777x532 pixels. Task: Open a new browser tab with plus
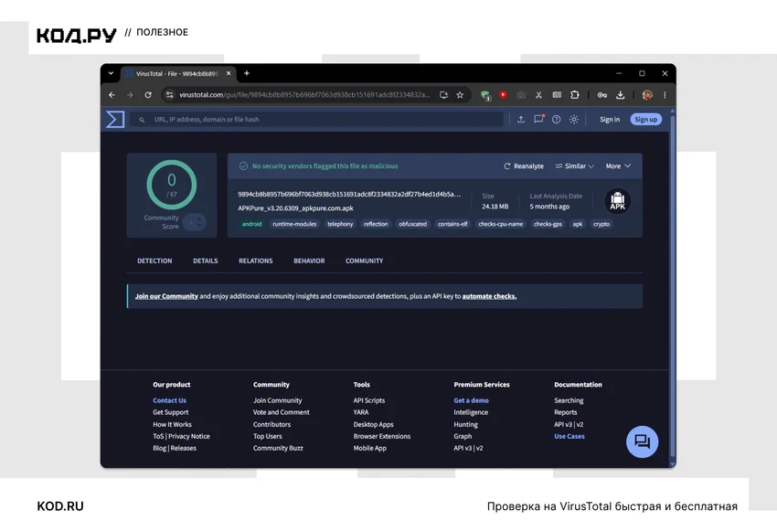point(246,73)
